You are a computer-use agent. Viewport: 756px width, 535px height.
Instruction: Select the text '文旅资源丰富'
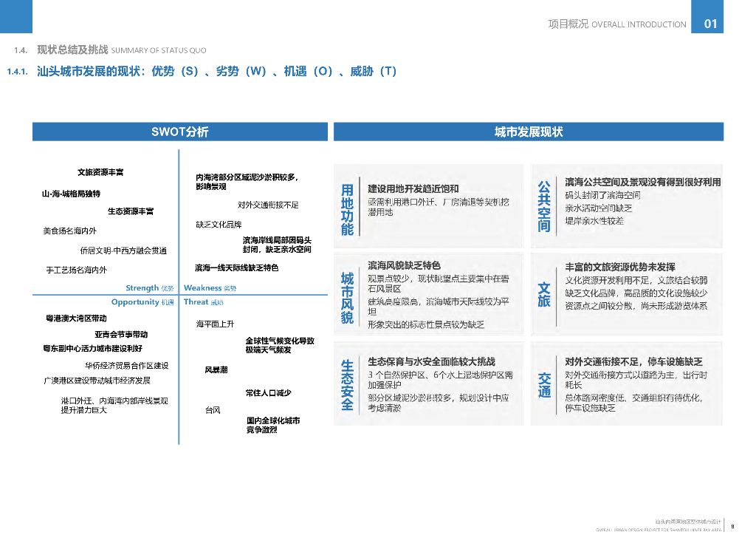pos(100,172)
